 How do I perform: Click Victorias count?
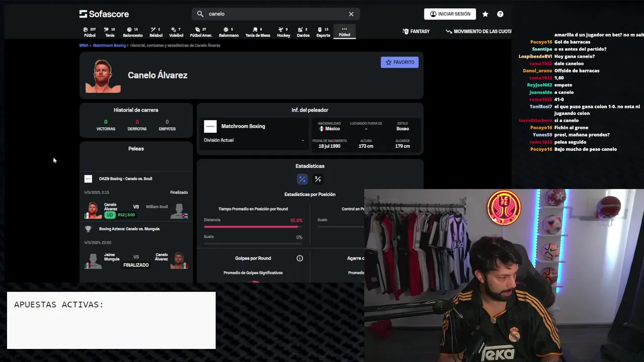pyautogui.click(x=106, y=122)
